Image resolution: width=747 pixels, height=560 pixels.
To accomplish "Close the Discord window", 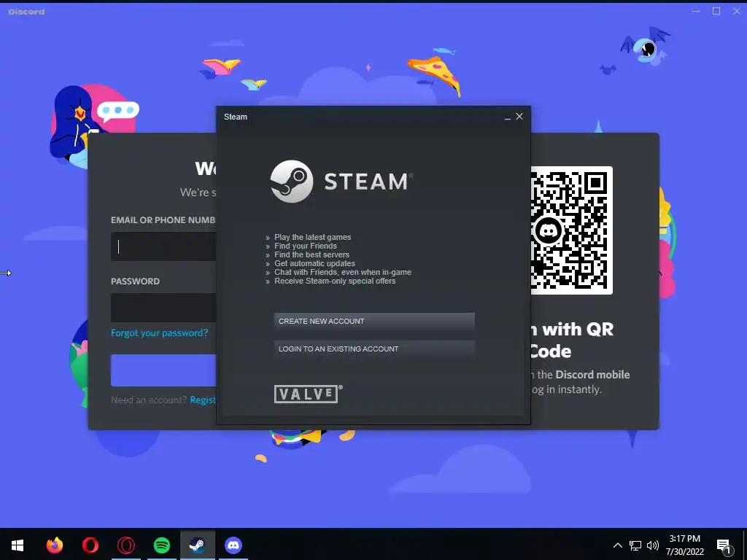I will (x=737, y=11).
